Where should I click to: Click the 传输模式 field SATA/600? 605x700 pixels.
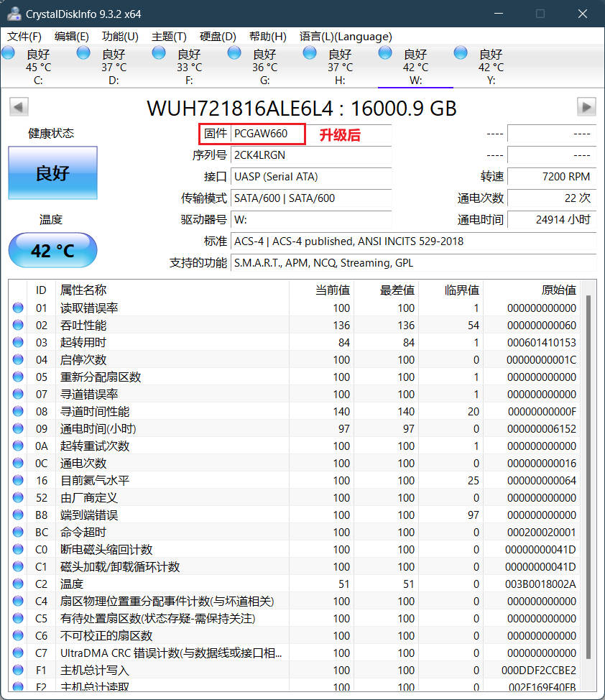(311, 198)
